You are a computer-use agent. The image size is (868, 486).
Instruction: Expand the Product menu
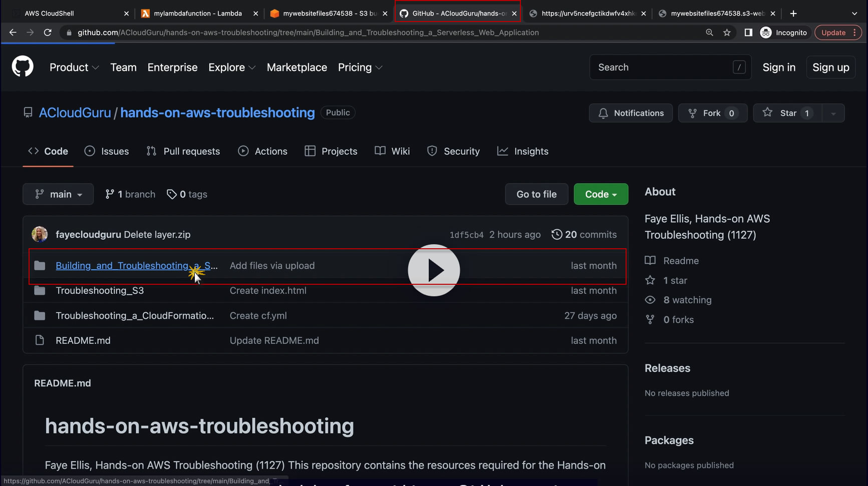74,67
